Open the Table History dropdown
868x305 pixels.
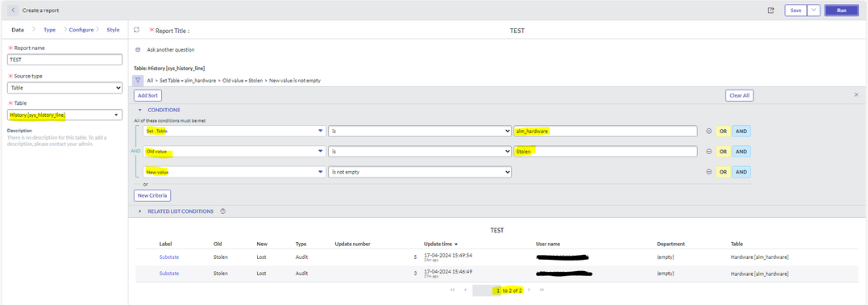pyautogui.click(x=64, y=115)
